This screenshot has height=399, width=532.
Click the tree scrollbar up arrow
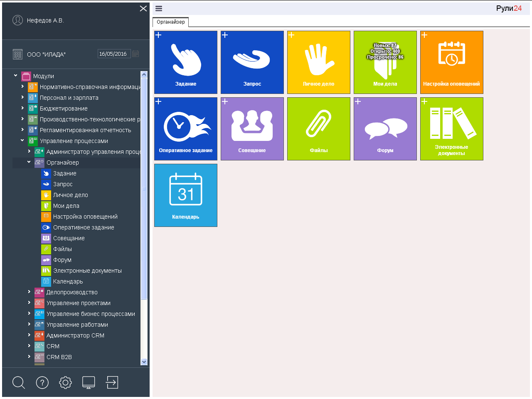144,75
